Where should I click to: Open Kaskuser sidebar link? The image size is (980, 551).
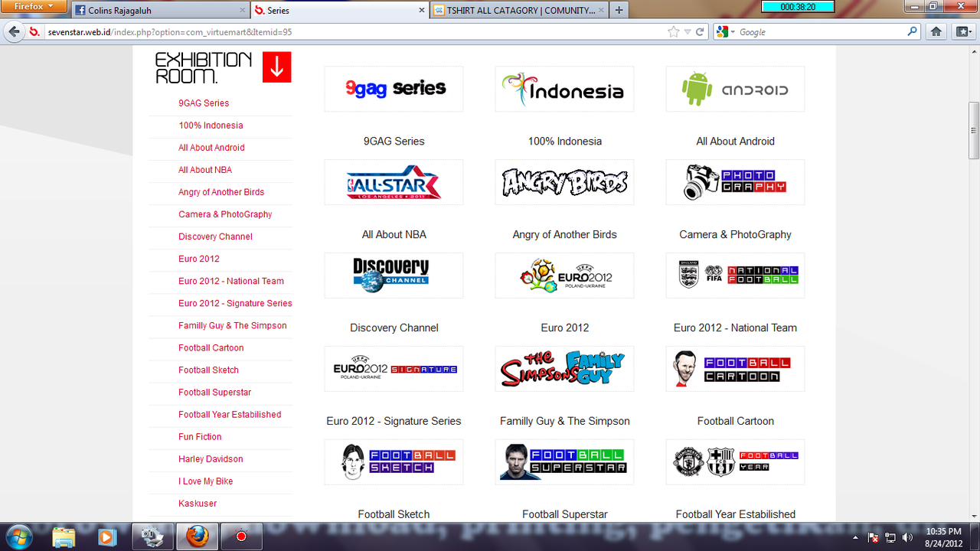click(x=198, y=504)
